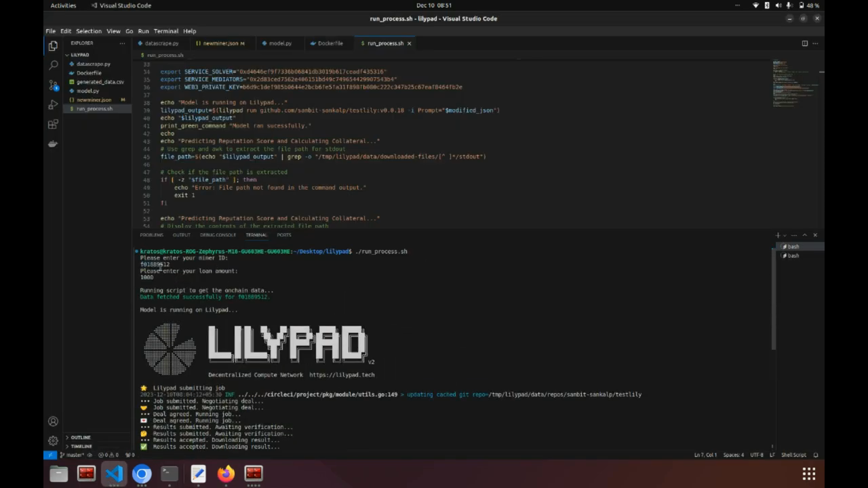Open the Search view in activity bar
The height and width of the screenshot is (488, 868).
tap(53, 65)
